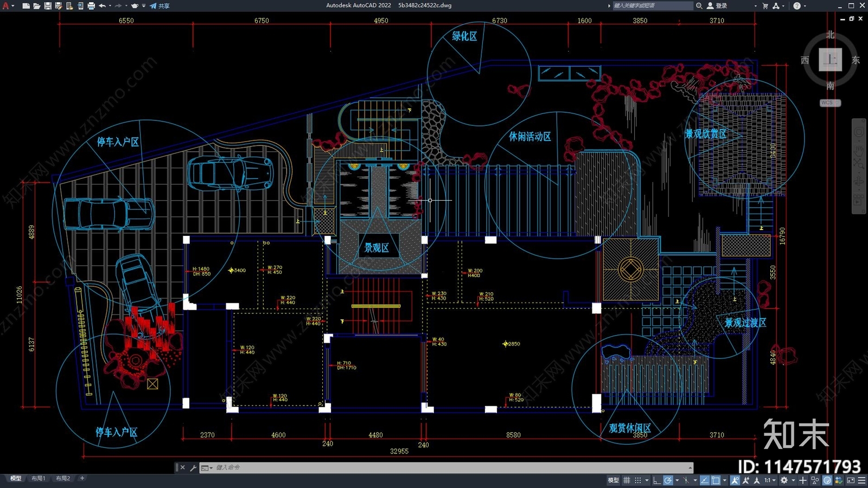Click the workspace (teapot) icon in quick access
This screenshot has height=488, width=868.
click(x=135, y=6)
